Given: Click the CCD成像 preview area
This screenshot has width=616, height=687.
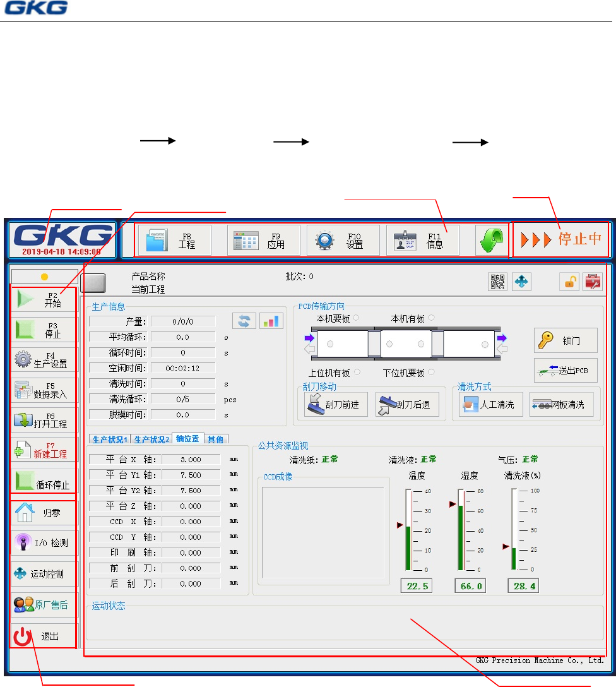Looking at the screenshot, I should coord(323,532).
